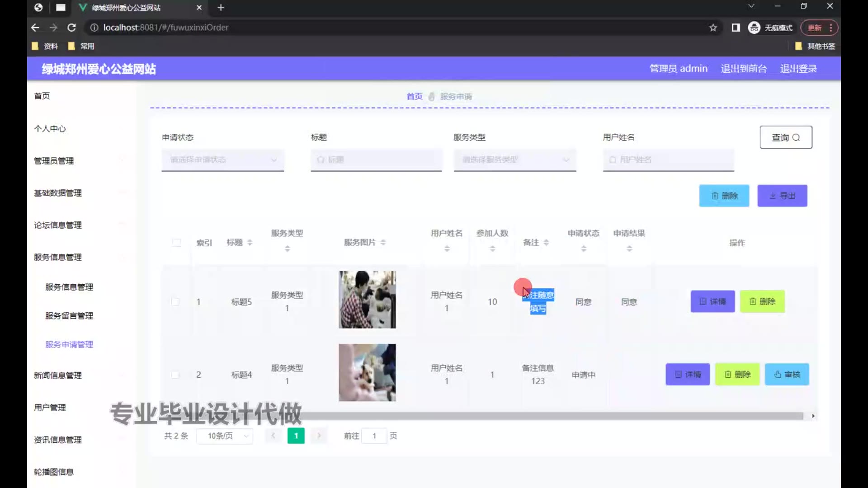Image resolution: width=868 pixels, height=488 pixels.
Task: Sort by 备注 column arrows
Action: click(x=546, y=243)
